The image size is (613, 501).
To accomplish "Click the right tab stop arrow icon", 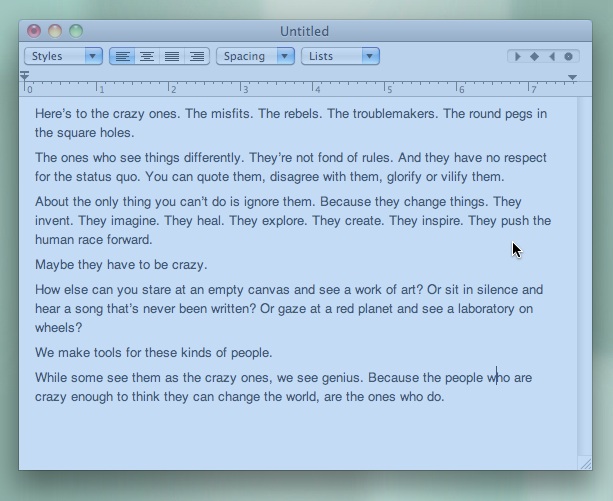I will pos(552,57).
